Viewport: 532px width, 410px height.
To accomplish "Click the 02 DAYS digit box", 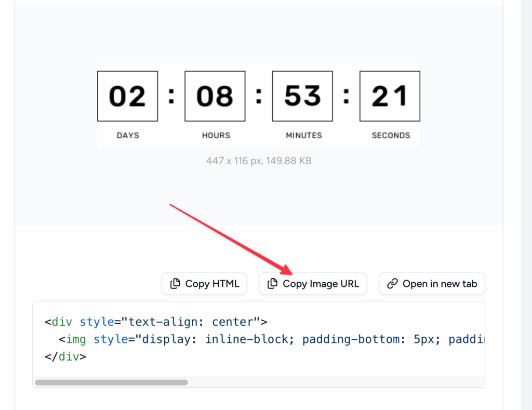I will click(x=127, y=96).
